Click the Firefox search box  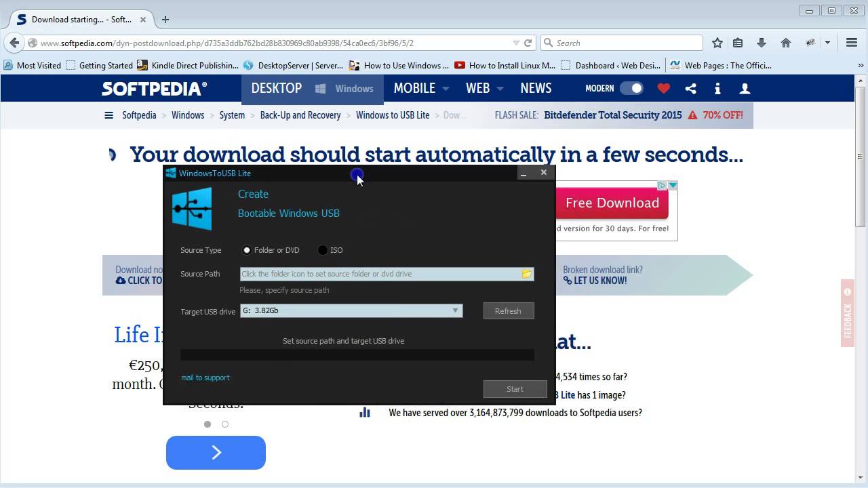621,43
